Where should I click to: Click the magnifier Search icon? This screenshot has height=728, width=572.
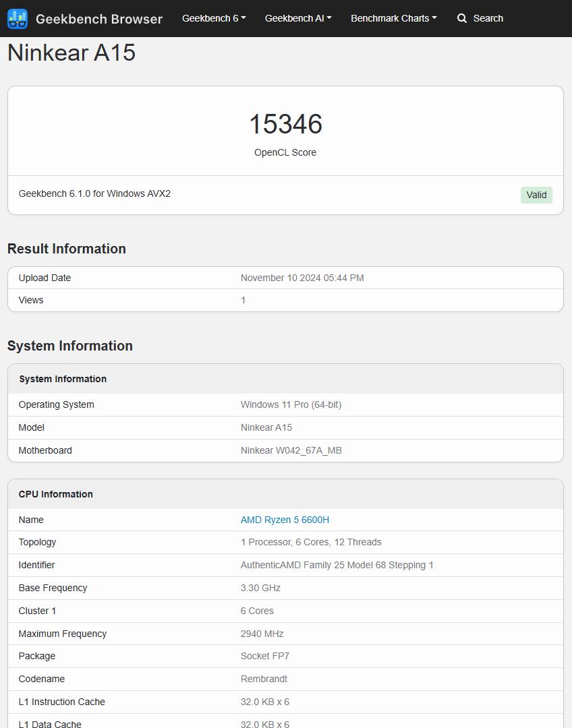(x=462, y=18)
